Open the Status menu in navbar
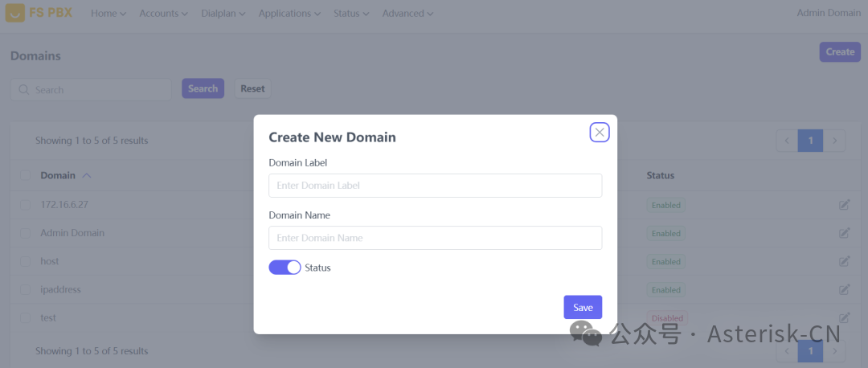The width and height of the screenshot is (868, 368). [x=351, y=14]
